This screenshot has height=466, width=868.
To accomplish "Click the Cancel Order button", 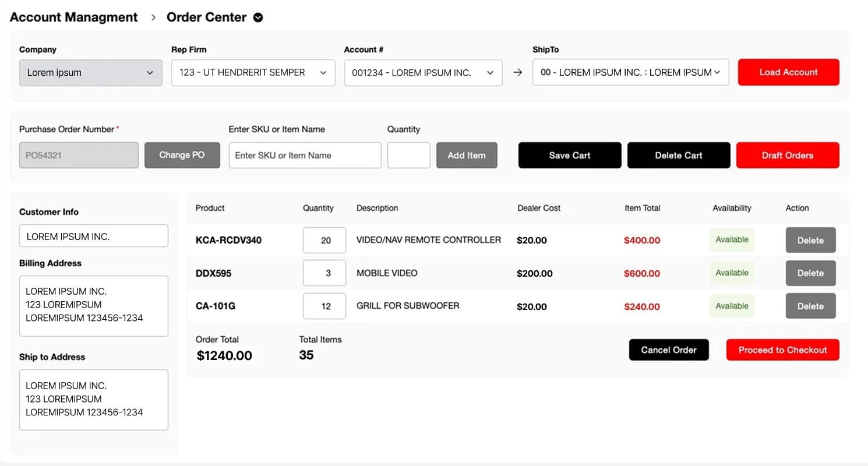I will pos(669,350).
